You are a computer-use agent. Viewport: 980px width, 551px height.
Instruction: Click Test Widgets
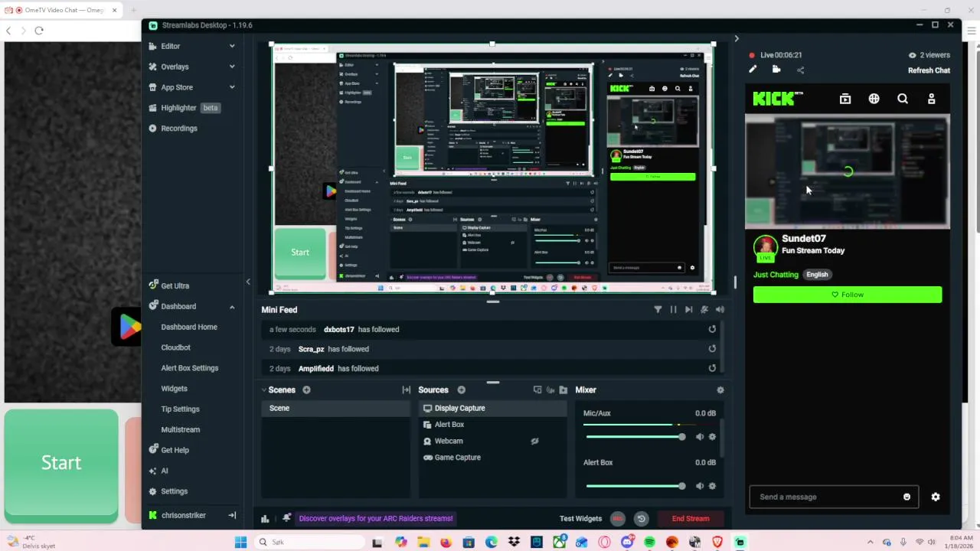tap(580, 518)
